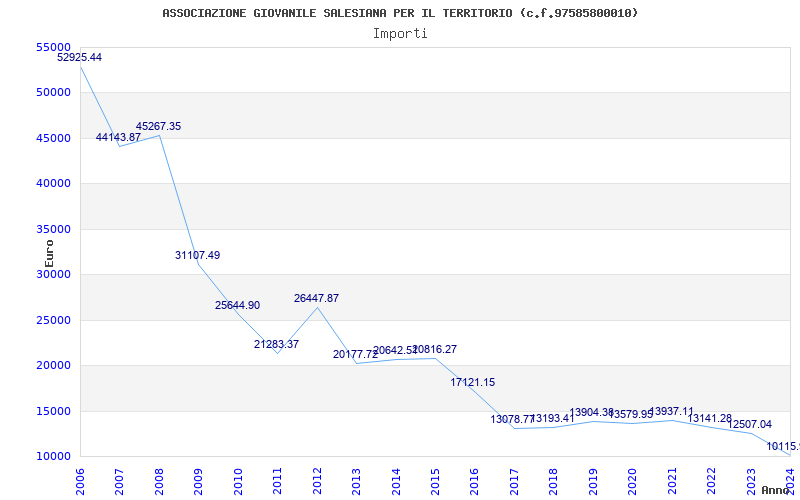800x500 pixels.
Task: Click y-axis tick 50000
Action: [53, 93]
